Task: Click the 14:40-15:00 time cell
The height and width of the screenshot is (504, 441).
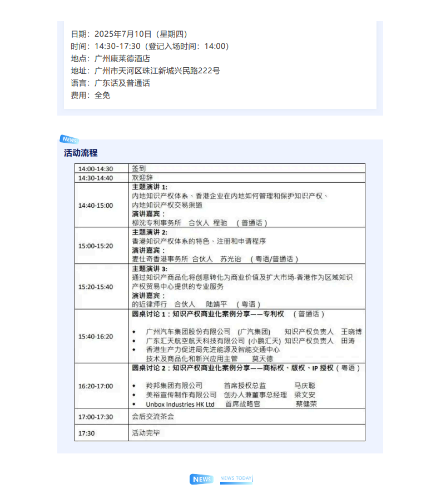Action: click(102, 205)
